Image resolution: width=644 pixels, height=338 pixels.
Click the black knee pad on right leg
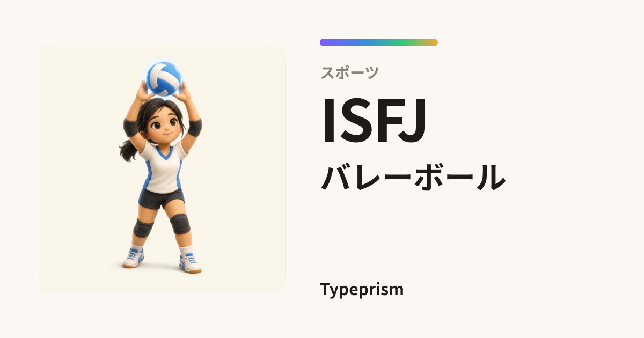(x=180, y=224)
